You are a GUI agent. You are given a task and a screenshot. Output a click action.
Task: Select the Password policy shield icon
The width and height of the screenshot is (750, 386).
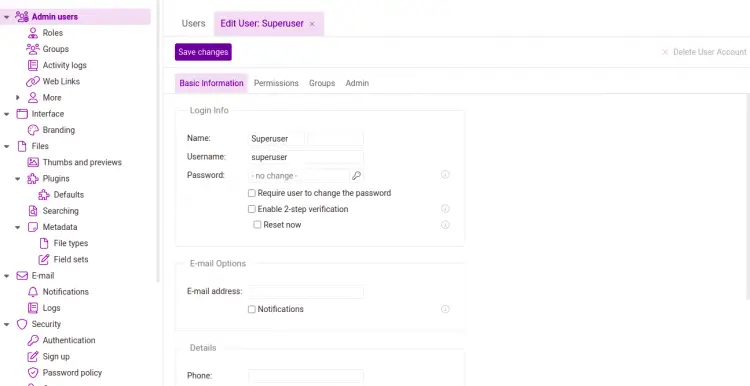(x=33, y=373)
